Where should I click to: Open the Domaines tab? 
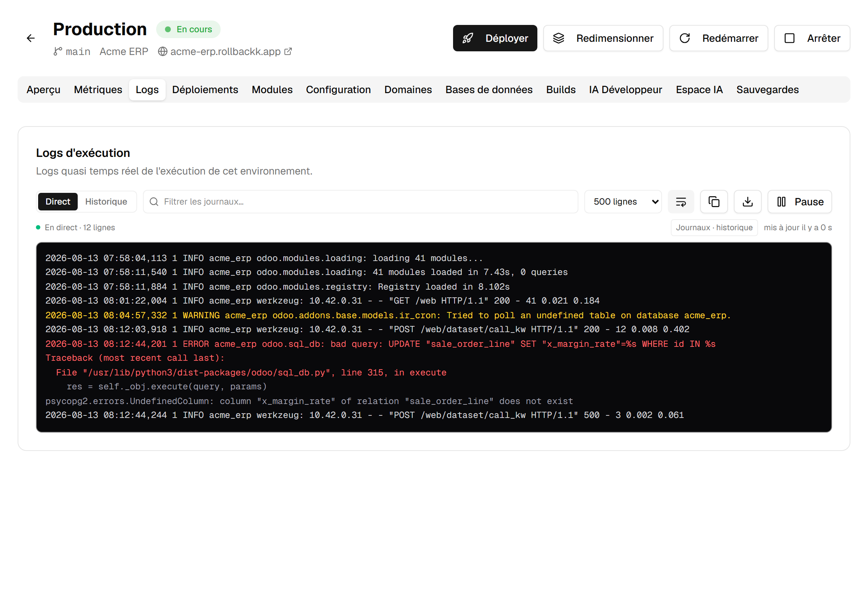point(408,89)
